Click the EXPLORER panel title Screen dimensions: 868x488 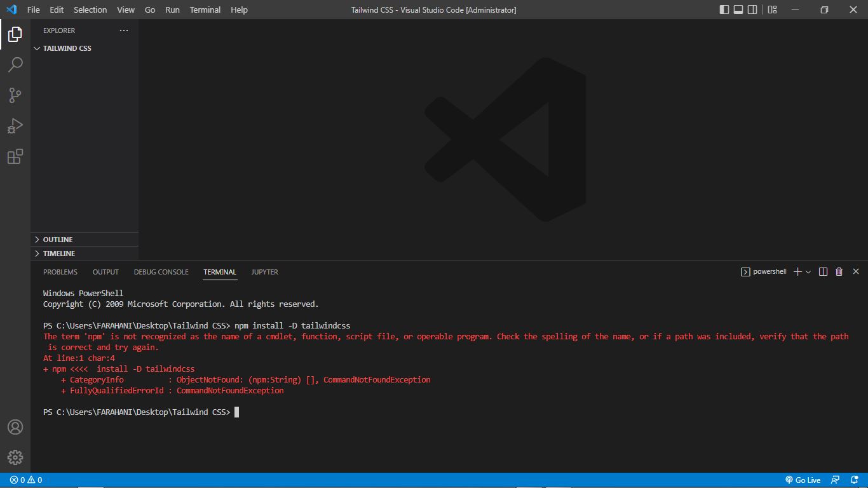59,30
